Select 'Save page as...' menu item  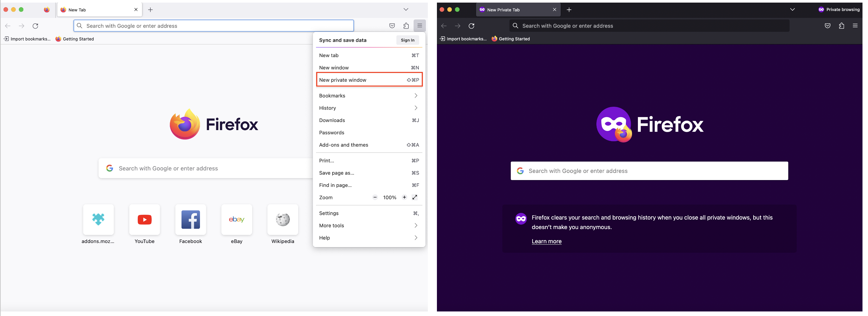coord(369,173)
